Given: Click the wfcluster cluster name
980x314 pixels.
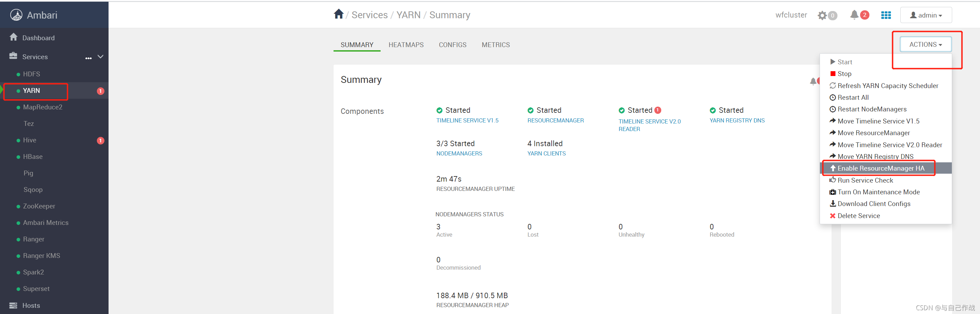Looking at the screenshot, I should pos(791,15).
